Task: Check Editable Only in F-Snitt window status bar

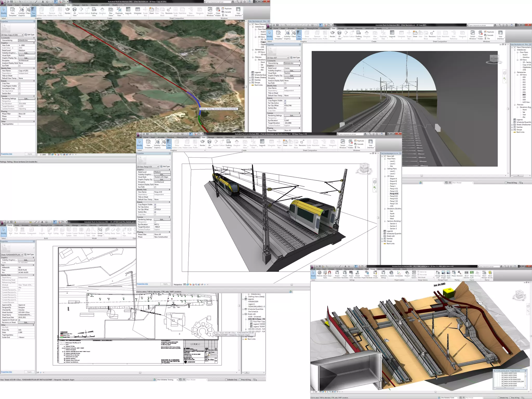Action: 499,398
